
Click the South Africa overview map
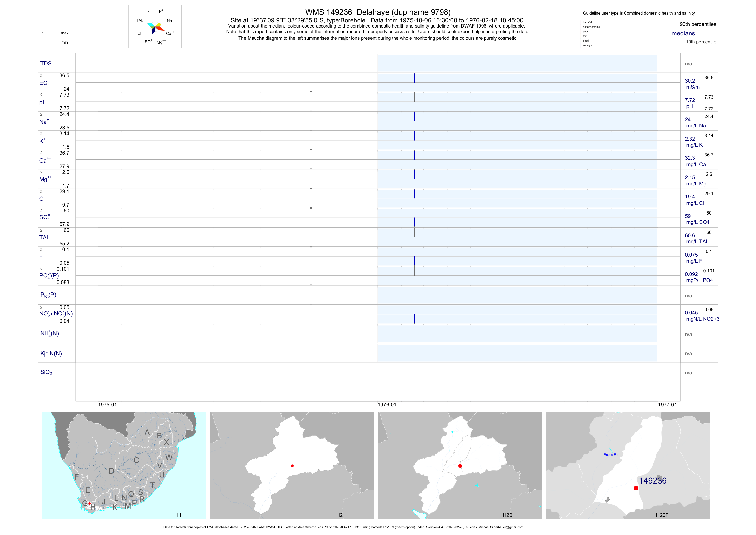coord(124,465)
